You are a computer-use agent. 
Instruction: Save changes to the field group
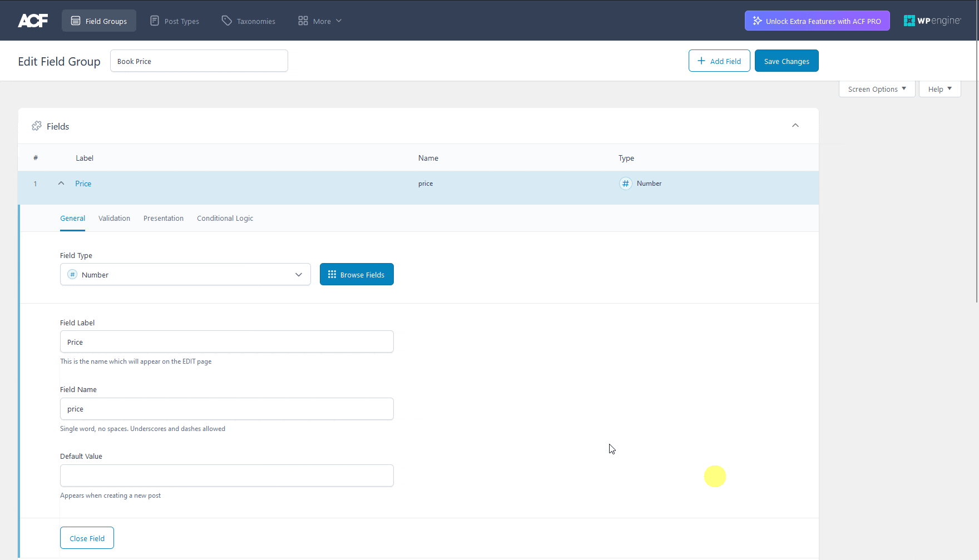point(786,61)
